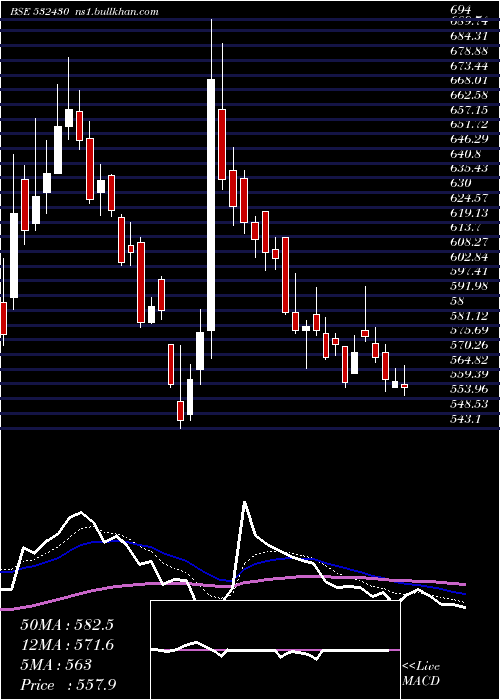Click the 608.27 price axis label
The height and width of the screenshot is (700, 500).
click(x=469, y=242)
